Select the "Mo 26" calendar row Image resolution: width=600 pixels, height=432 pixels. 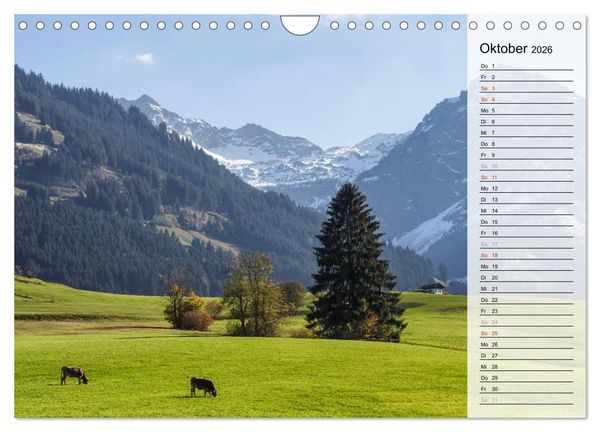pyautogui.click(x=526, y=344)
